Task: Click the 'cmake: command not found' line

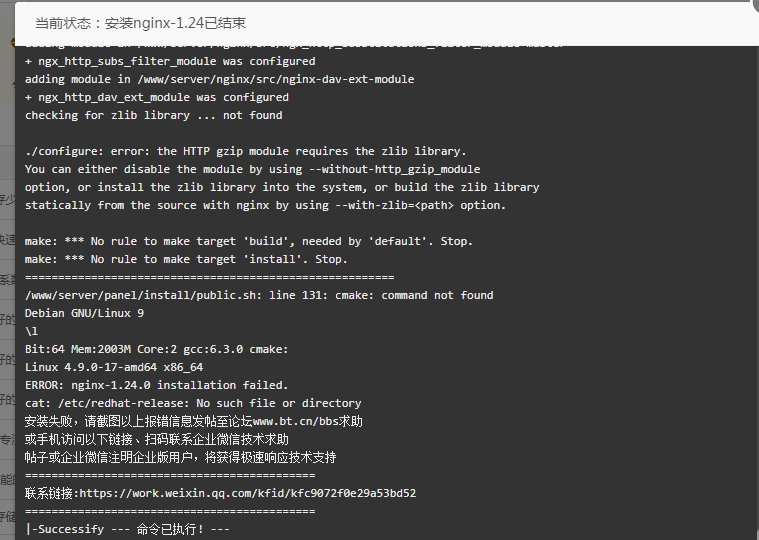Action: point(259,295)
